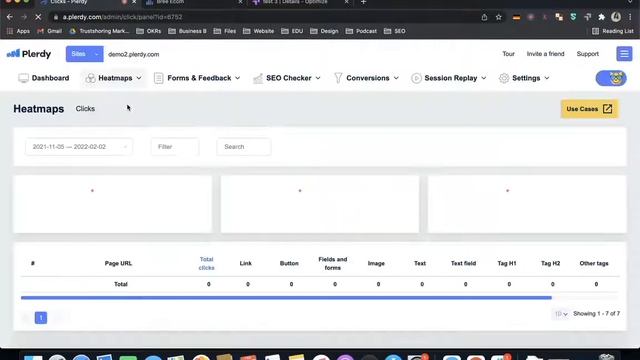
Task: Click the Button column header
Action: (289, 264)
